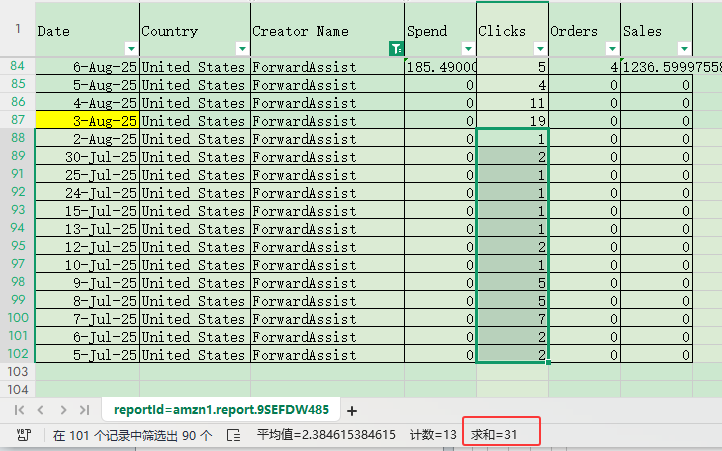Click the 30-Jul-25 date cell
Viewport: 722px width, 451px height.
point(87,156)
